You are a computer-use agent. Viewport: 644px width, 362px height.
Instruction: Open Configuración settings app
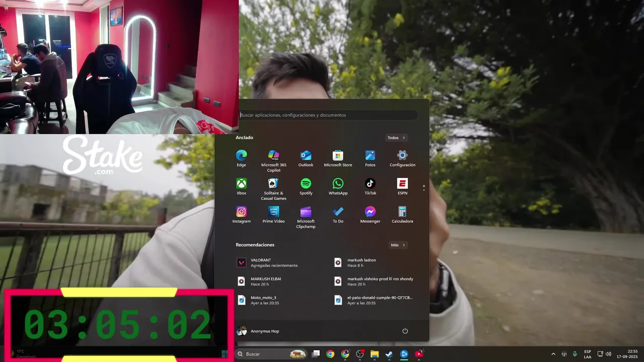[x=403, y=158]
